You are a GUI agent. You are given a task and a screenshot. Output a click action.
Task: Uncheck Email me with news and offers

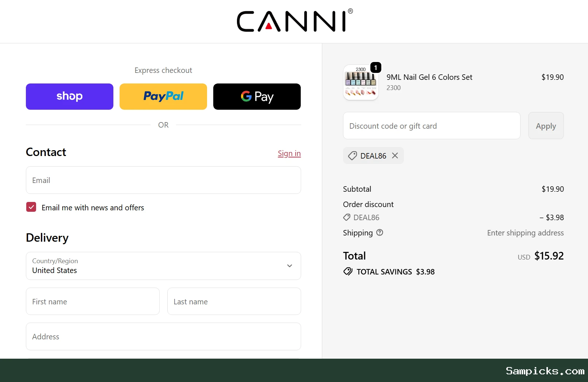tap(31, 207)
